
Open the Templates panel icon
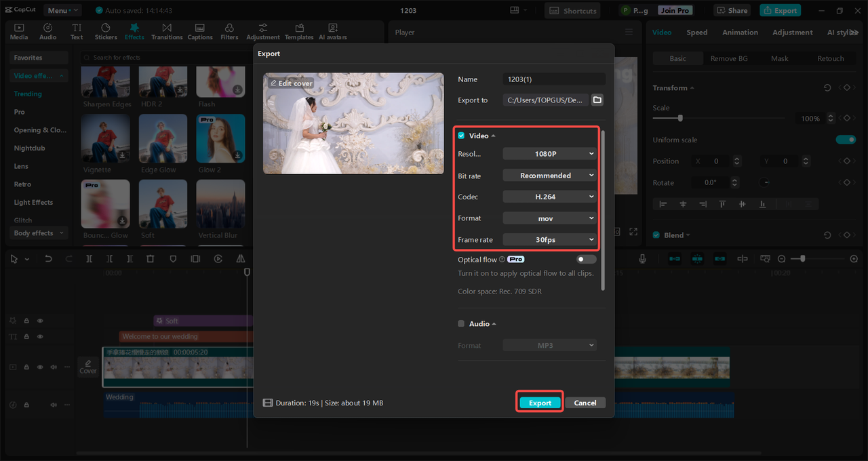[x=299, y=28]
